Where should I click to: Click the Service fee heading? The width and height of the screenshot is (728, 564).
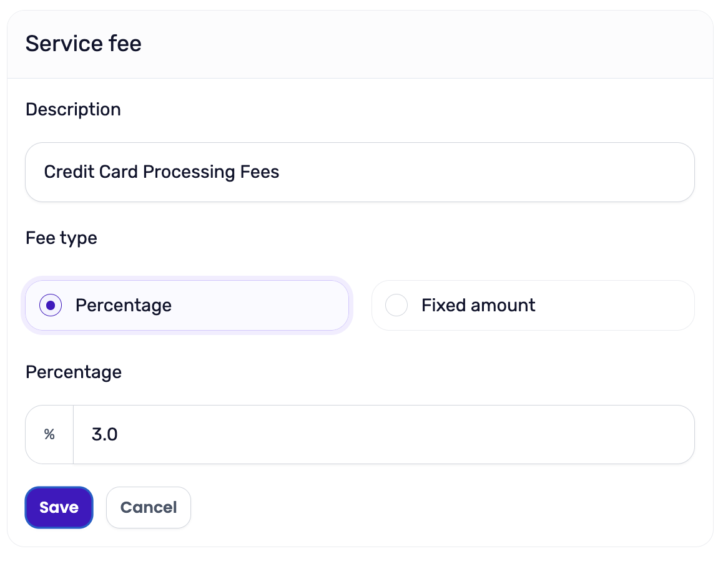pos(84,44)
